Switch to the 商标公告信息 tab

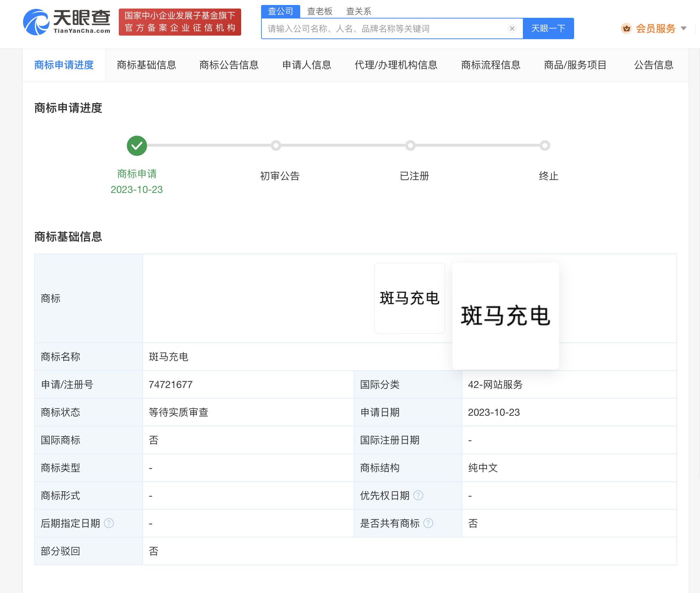[229, 65]
